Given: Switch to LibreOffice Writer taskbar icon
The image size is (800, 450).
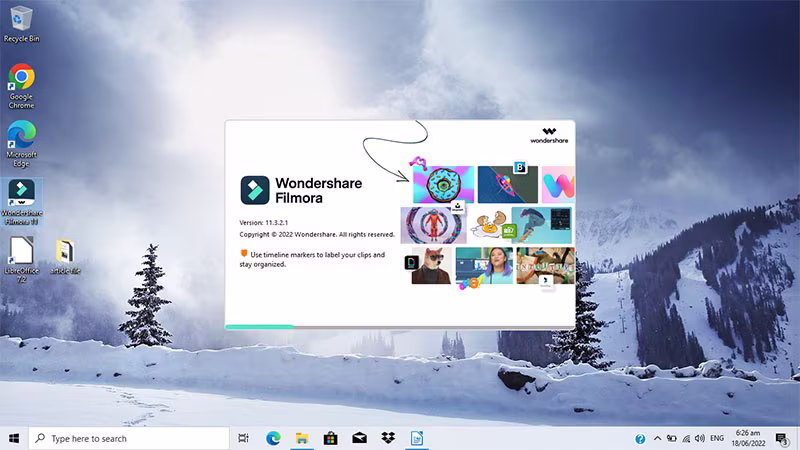Looking at the screenshot, I should [417, 438].
